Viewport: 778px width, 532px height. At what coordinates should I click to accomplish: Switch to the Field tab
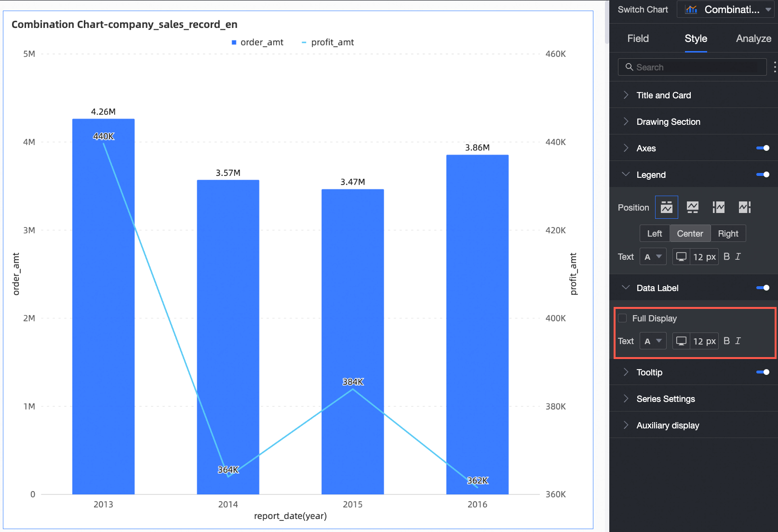coord(638,39)
